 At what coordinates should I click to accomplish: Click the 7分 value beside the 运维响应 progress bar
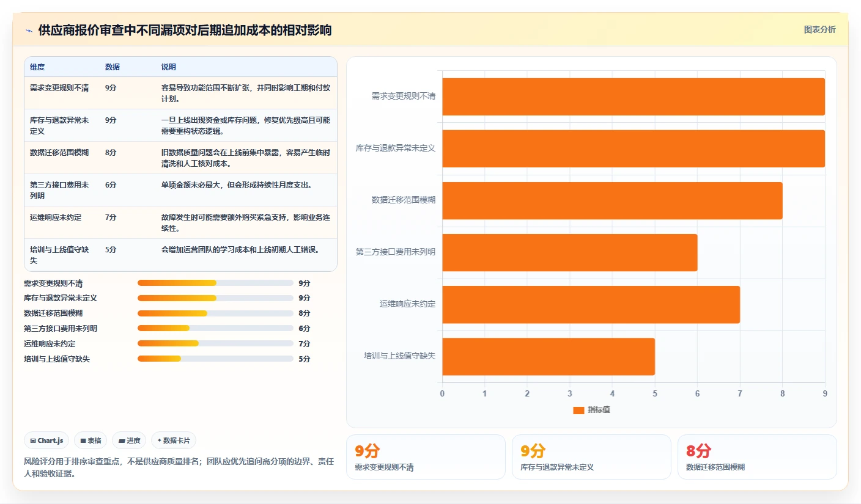(305, 344)
